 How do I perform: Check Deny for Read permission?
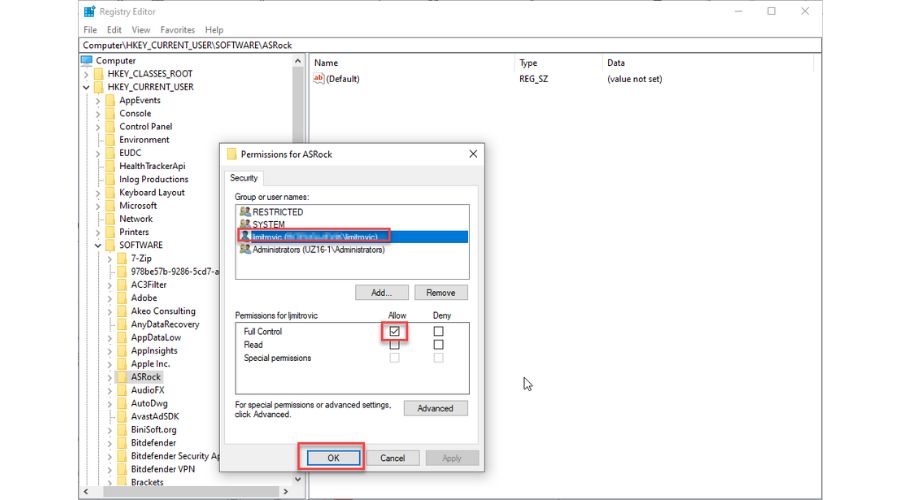pos(439,344)
